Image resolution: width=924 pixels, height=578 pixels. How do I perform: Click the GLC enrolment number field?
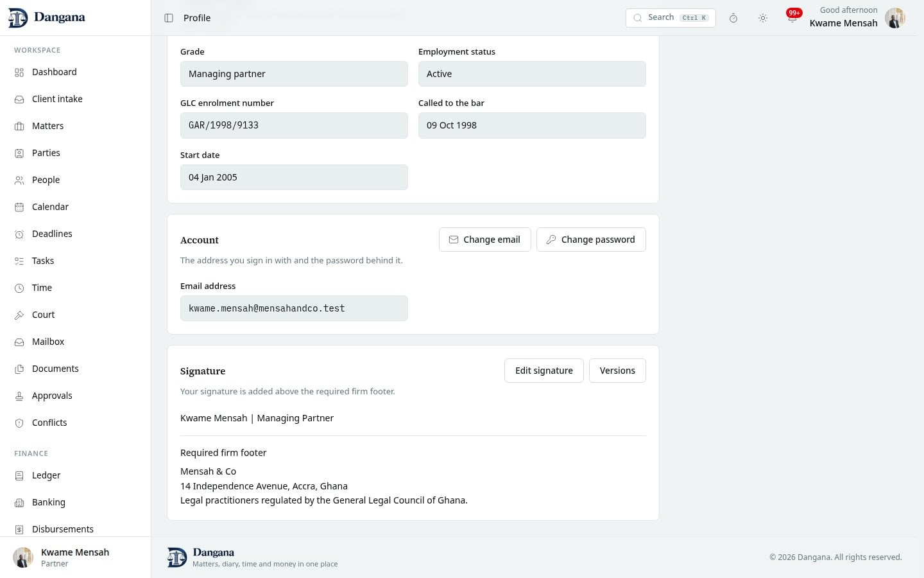pyautogui.click(x=294, y=125)
